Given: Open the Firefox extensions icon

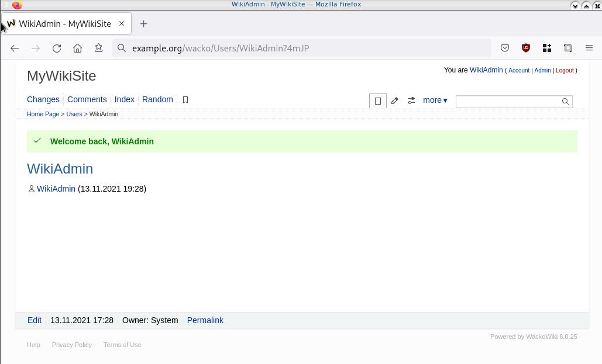Looking at the screenshot, I should pyautogui.click(x=547, y=48).
